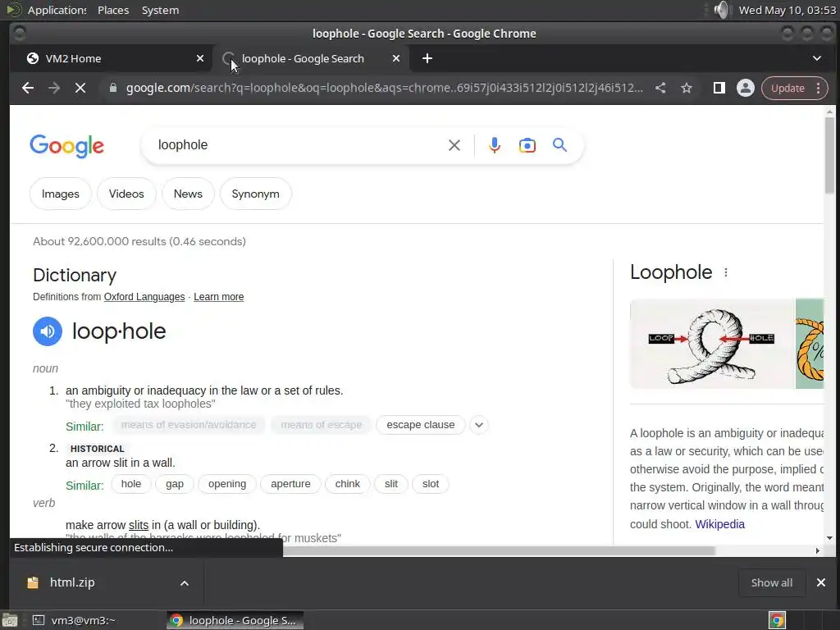The height and width of the screenshot is (630, 840).
Task: Click the 'gap' synonym chip
Action: 175,484
